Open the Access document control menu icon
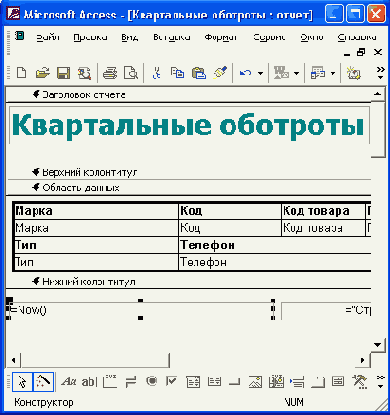390x415 pixels. (19, 35)
